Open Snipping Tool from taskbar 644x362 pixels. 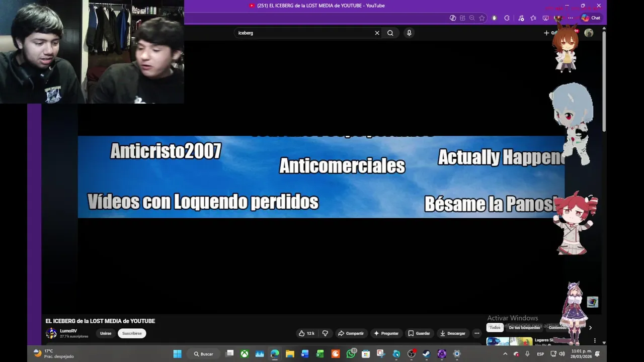pyautogui.click(x=381, y=354)
